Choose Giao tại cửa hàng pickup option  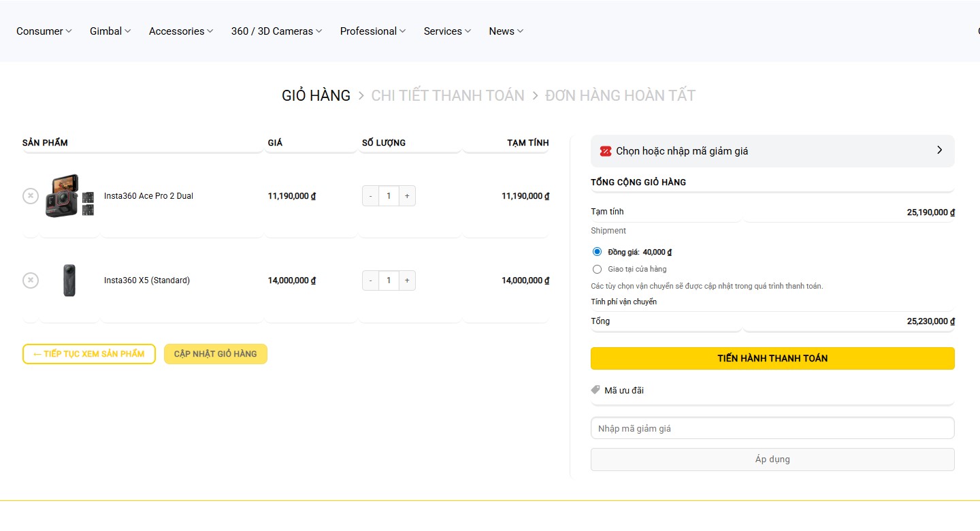tap(598, 269)
